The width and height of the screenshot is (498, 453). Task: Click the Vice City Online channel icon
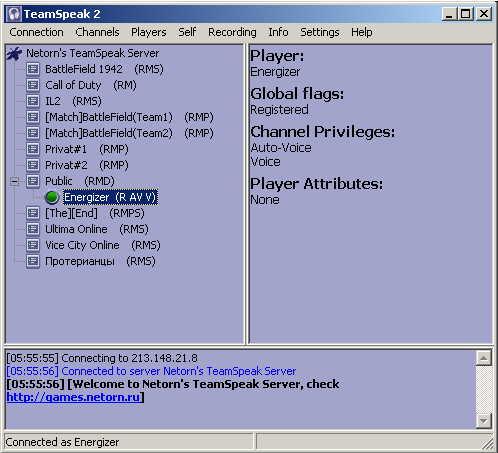tap(33, 245)
